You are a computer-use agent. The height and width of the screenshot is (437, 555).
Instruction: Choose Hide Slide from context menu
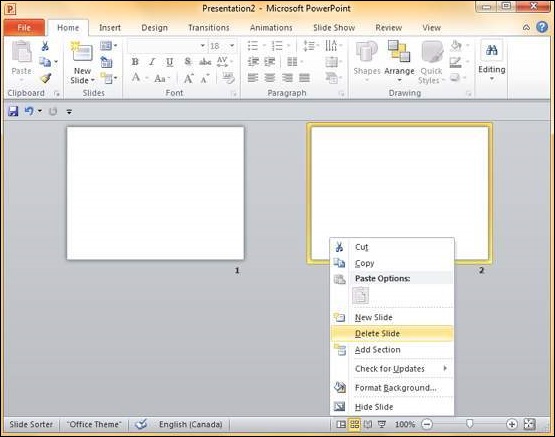[392, 407]
